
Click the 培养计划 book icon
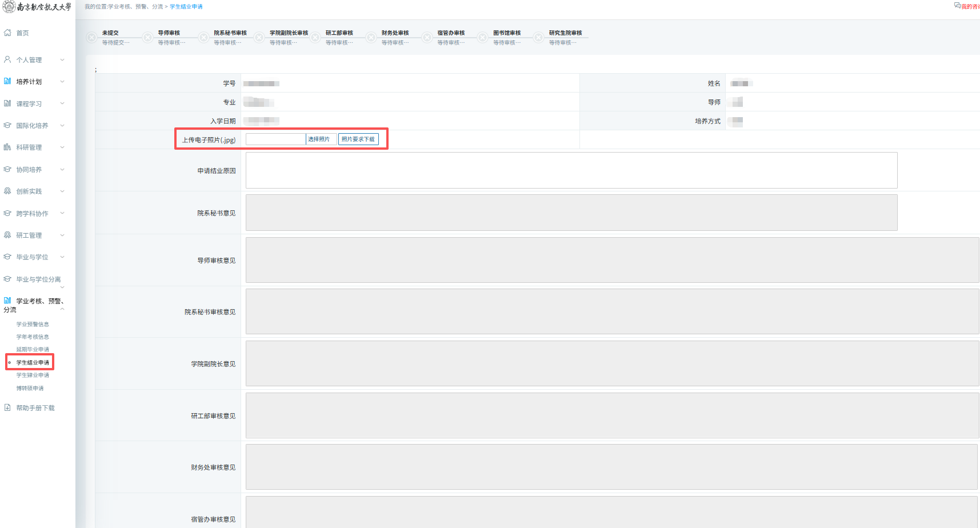7,81
